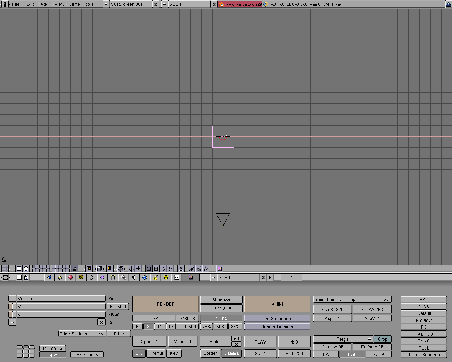Toggle the Do Sequence button
The image size is (452, 362).
277,318
